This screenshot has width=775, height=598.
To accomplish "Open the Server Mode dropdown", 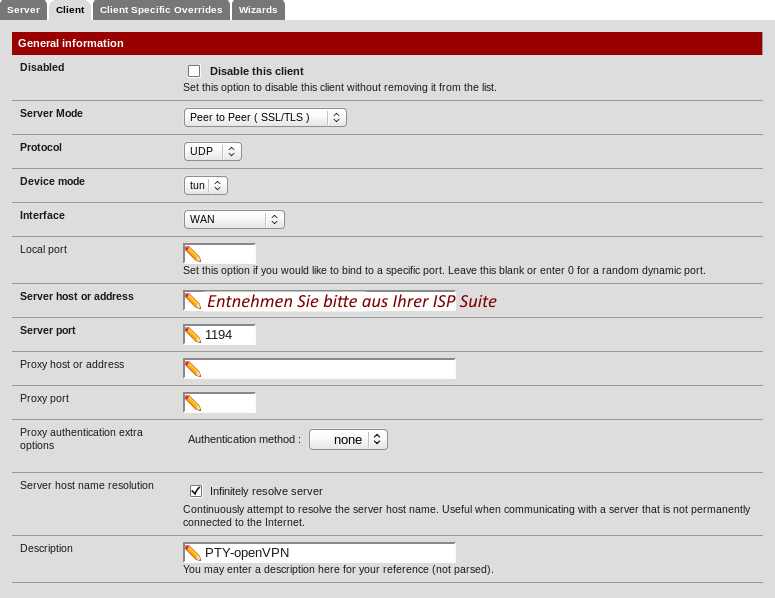I will pos(265,118).
